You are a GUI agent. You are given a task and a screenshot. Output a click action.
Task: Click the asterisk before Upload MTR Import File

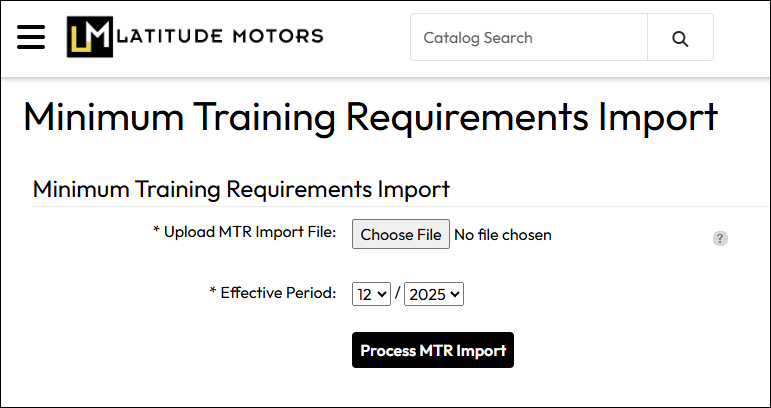(157, 232)
